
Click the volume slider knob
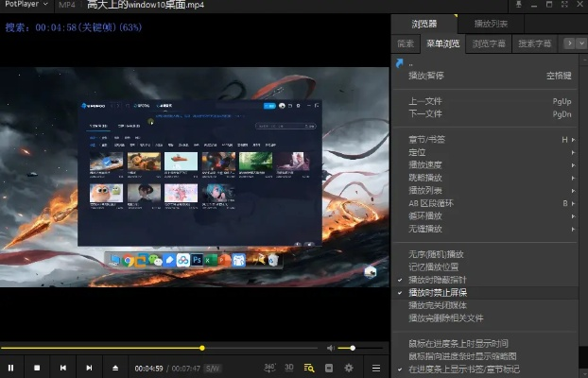tap(353, 348)
